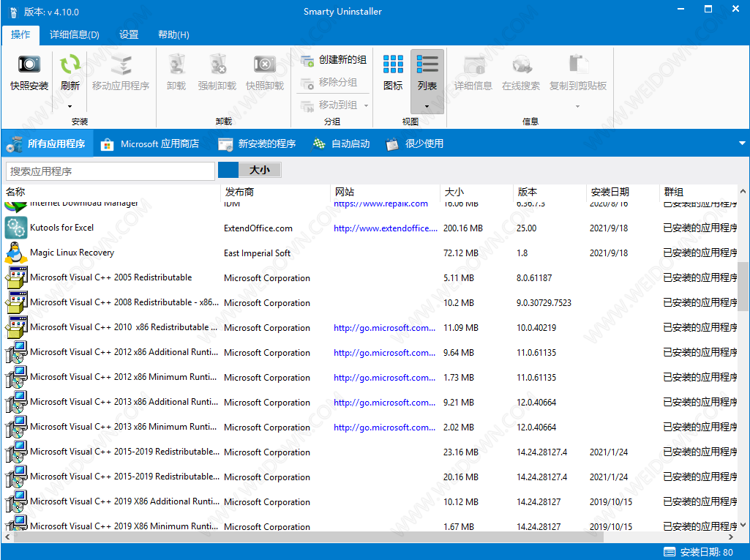Open the 详细信息(D) menu
The height and width of the screenshot is (560, 750).
(x=75, y=34)
